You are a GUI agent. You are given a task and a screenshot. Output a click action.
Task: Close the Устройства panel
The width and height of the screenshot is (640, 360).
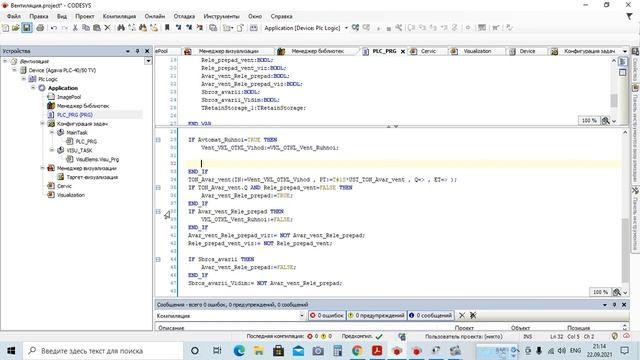147,51
